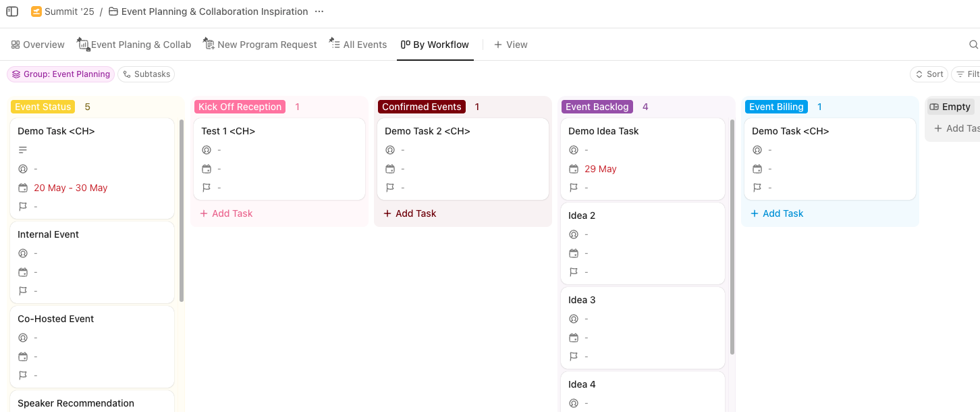Switch to the All Events tab
The width and height of the screenshot is (980, 414).
pos(358,45)
